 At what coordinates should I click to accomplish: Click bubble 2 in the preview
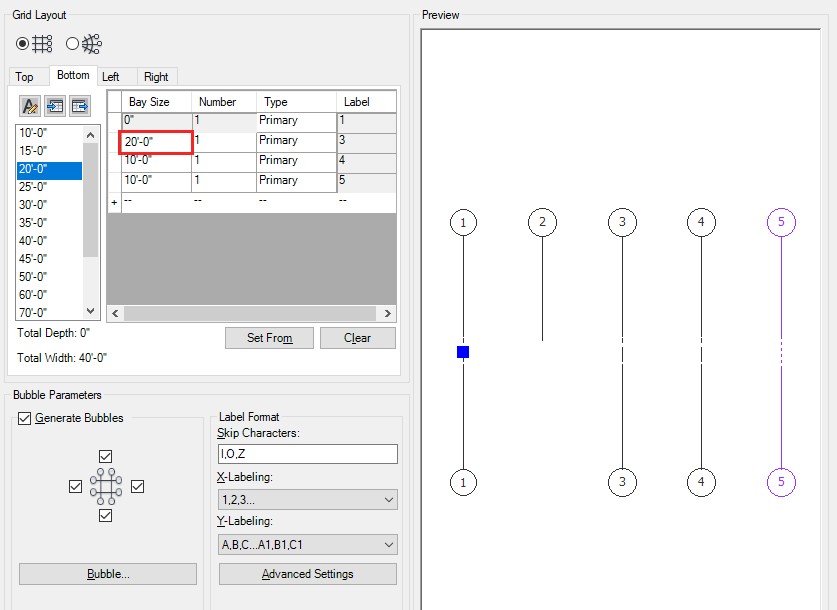pyautogui.click(x=542, y=222)
